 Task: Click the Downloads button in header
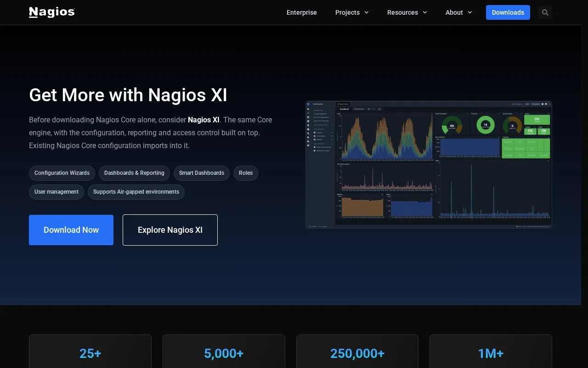point(508,12)
